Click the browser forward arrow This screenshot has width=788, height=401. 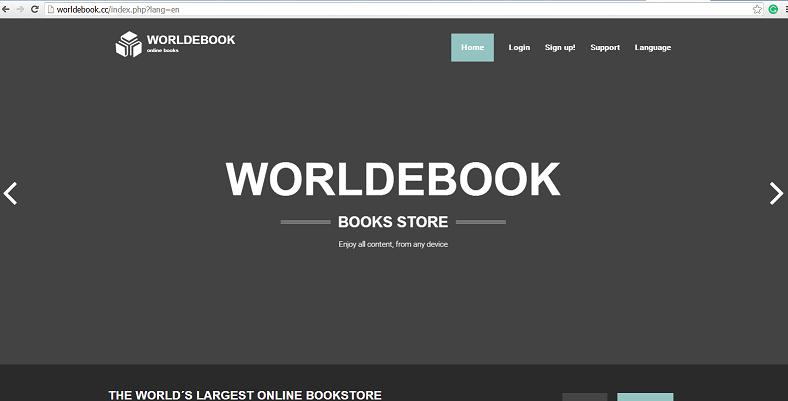[x=20, y=9]
